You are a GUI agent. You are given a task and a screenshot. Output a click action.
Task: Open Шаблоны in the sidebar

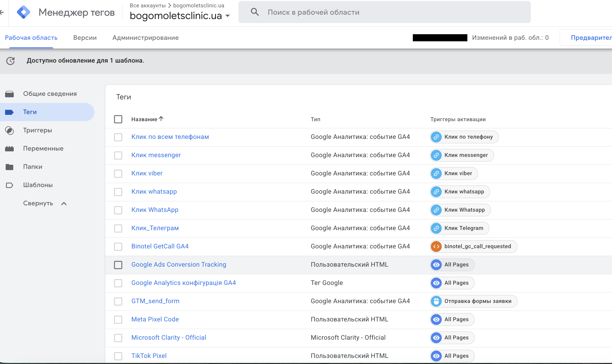[x=38, y=185]
